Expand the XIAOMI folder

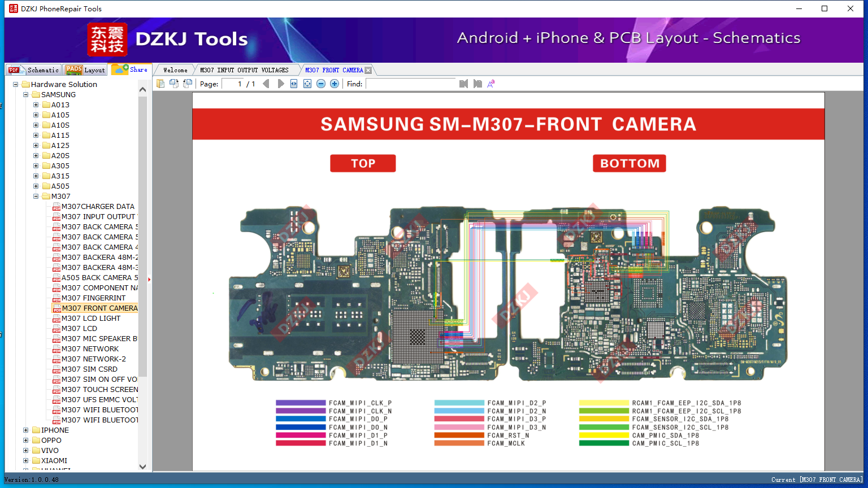point(25,461)
